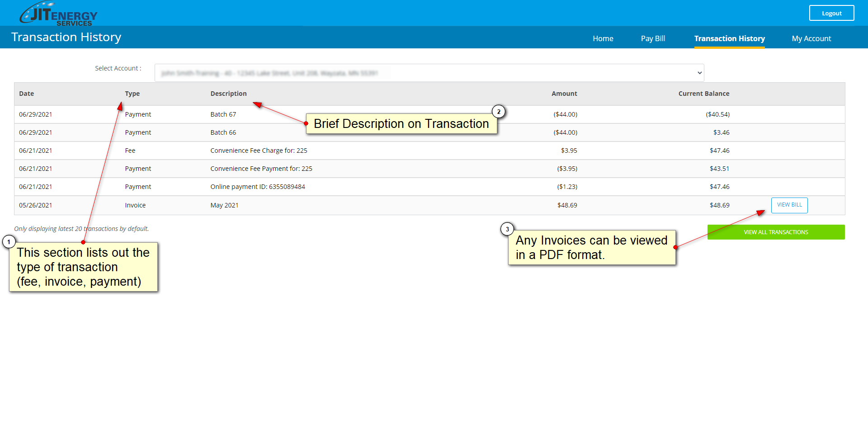Click annotation marker number 1
Screen dimensions: 868x438
[9, 242]
